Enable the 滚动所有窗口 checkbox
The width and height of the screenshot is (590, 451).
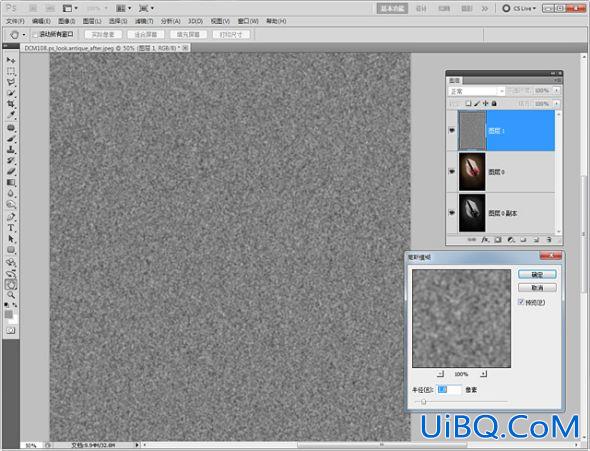coord(35,35)
